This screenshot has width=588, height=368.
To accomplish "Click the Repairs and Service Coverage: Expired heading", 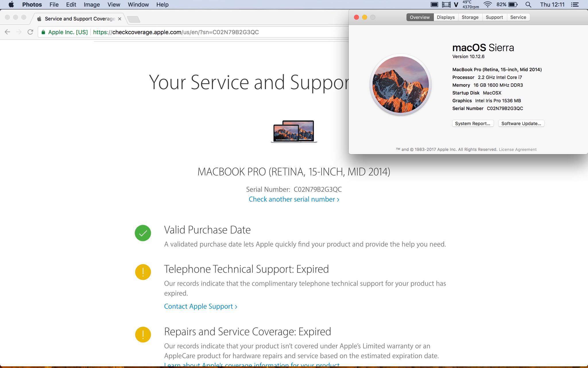I will click(247, 331).
